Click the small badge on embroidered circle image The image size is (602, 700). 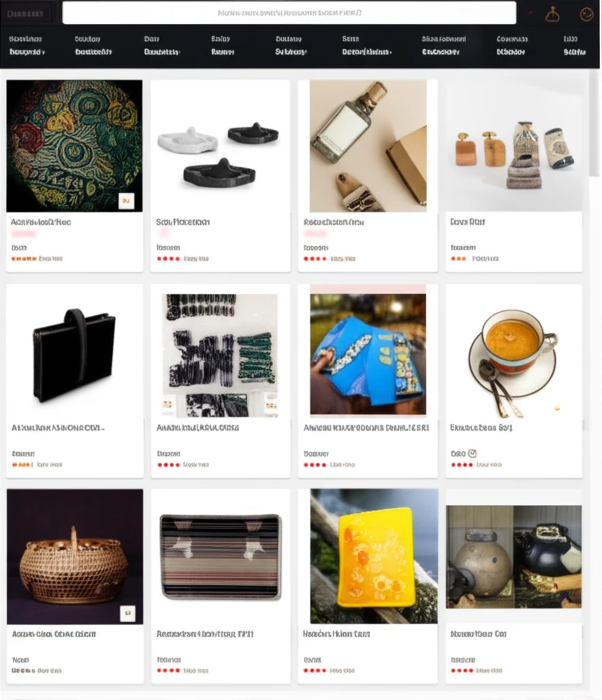pyautogui.click(x=126, y=201)
